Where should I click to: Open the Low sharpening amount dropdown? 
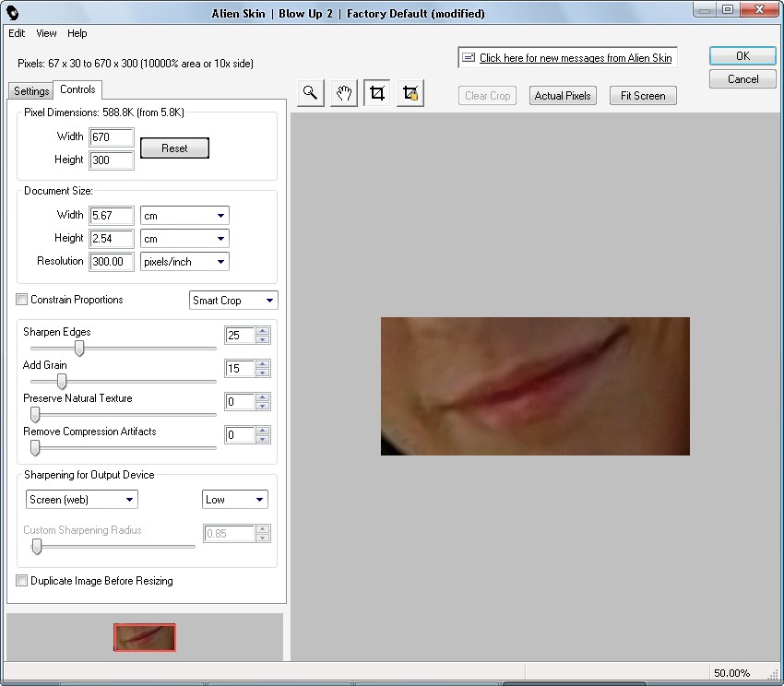tap(234, 500)
